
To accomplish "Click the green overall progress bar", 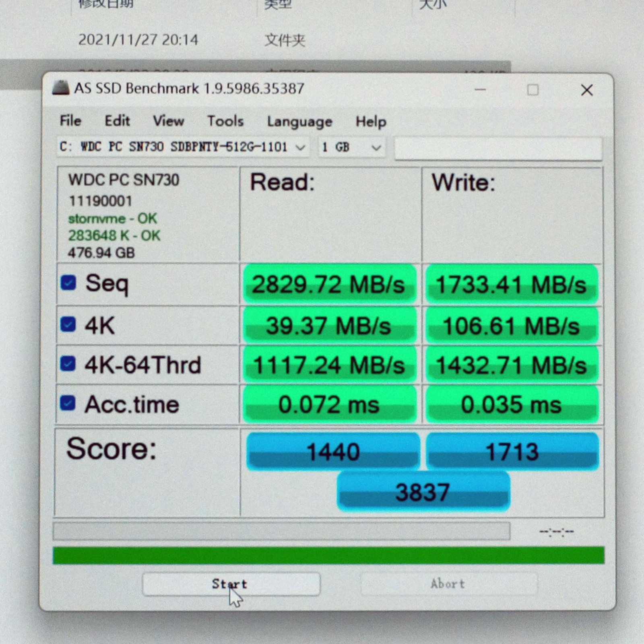I will click(x=328, y=555).
